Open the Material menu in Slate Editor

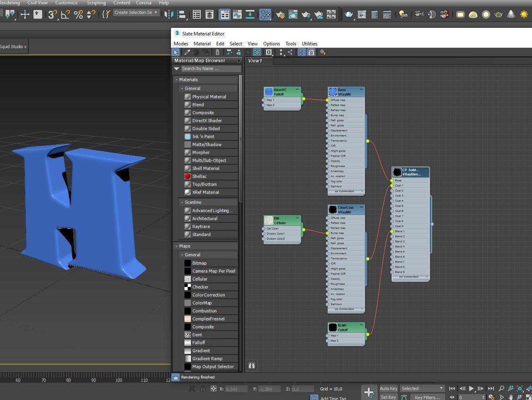[202, 44]
